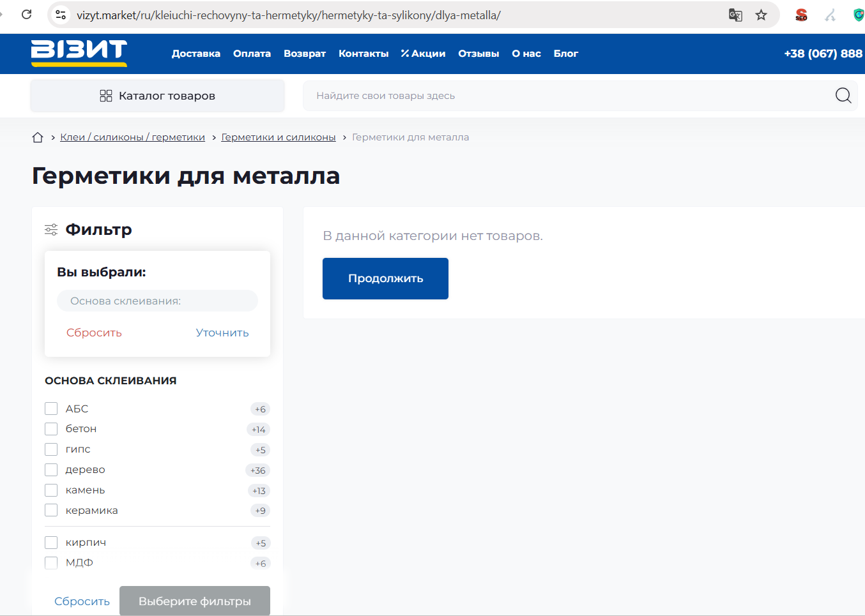This screenshot has height=616, width=865.
Task: Tick the МДФ checkbox
Action: coord(51,563)
